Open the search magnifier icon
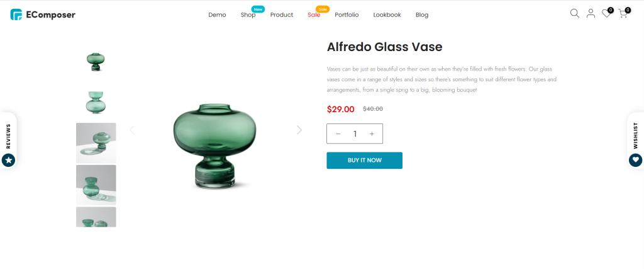 pos(575,14)
